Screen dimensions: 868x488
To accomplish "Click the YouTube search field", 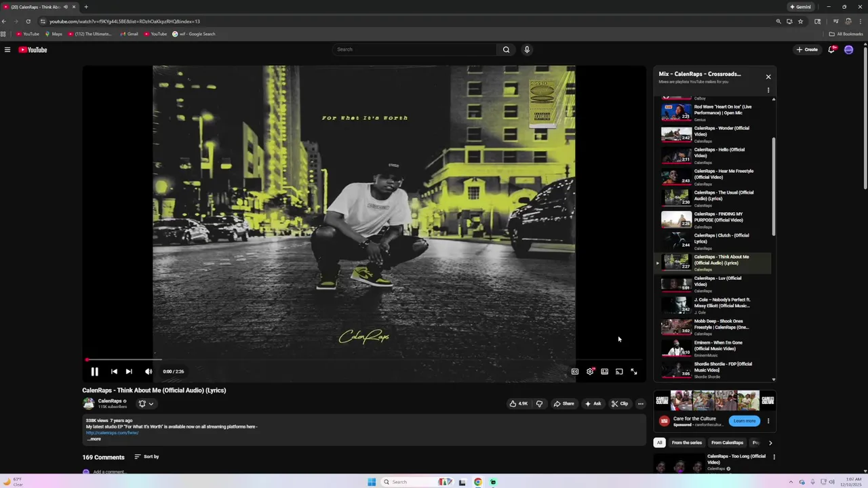I will click(414, 49).
